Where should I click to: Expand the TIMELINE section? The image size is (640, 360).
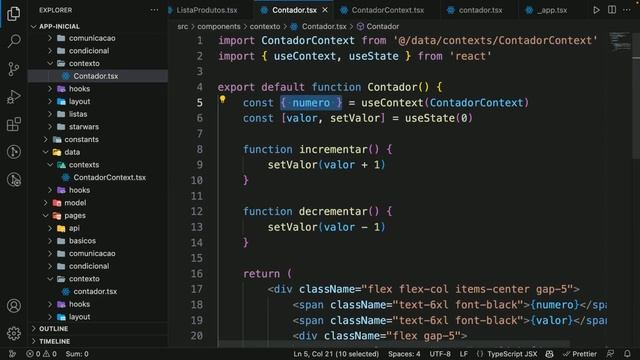[54, 341]
